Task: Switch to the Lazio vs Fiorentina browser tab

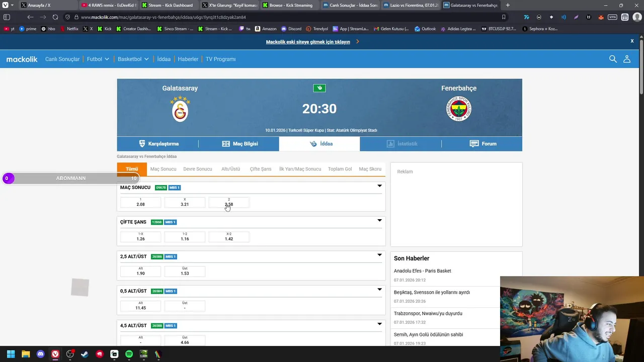Action: 411,5
